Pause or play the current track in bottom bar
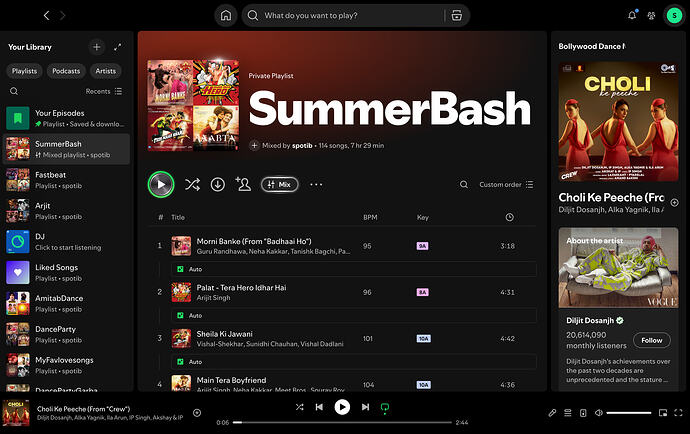This screenshot has width=690, height=434. pyautogui.click(x=342, y=407)
